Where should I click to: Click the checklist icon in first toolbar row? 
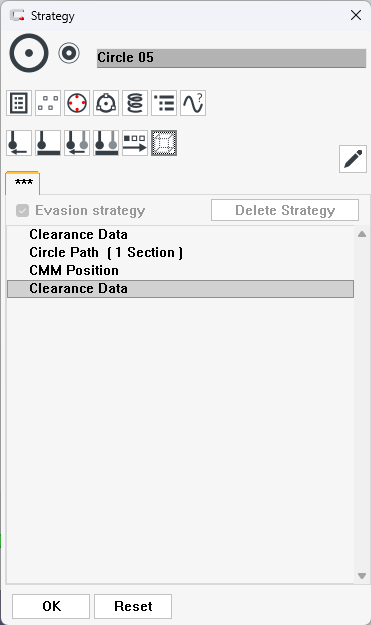[19, 103]
